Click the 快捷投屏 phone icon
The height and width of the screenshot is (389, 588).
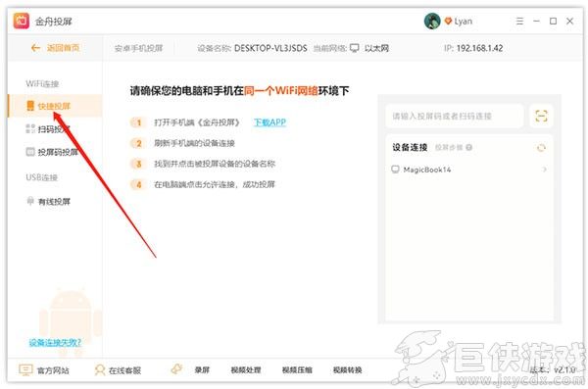point(30,106)
